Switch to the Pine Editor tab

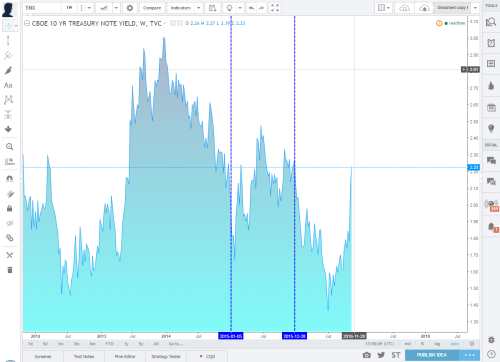[125, 356]
